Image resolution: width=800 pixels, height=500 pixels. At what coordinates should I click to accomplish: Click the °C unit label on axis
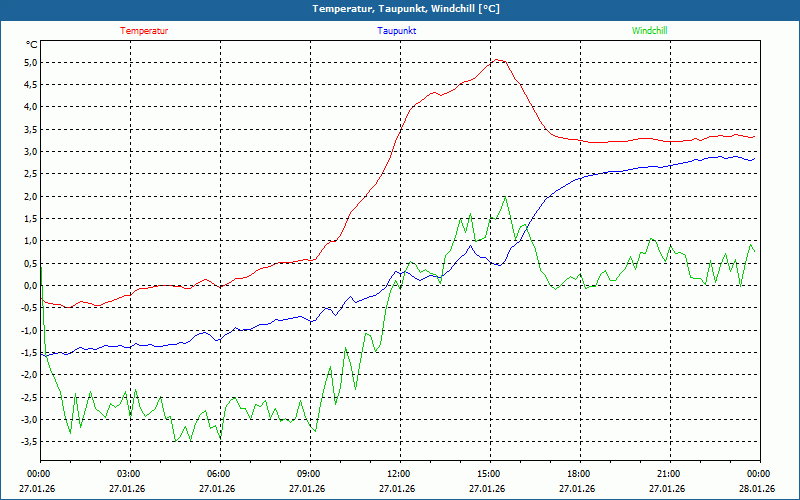pyautogui.click(x=32, y=45)
